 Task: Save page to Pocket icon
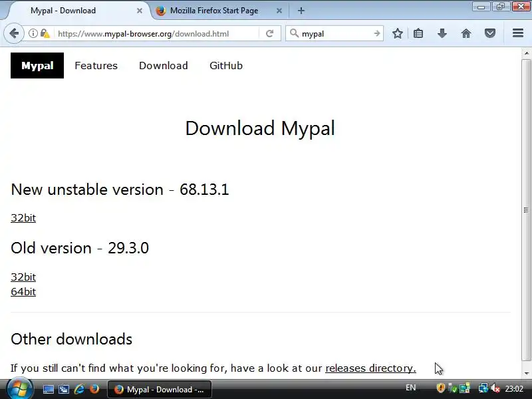point(490,33)
